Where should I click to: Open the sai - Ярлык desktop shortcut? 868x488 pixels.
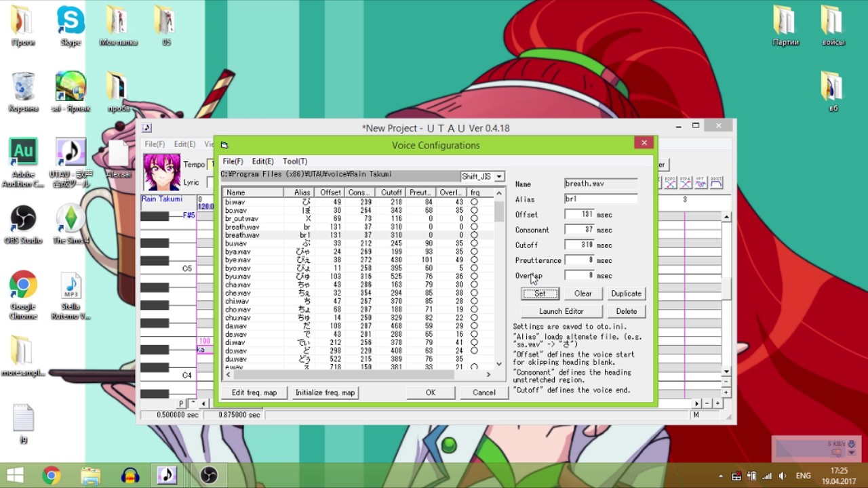[71, 92]
